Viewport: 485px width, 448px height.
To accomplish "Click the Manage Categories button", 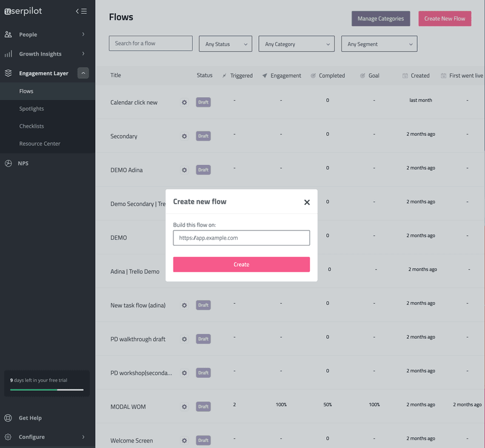I will click(x=380, y=19).
